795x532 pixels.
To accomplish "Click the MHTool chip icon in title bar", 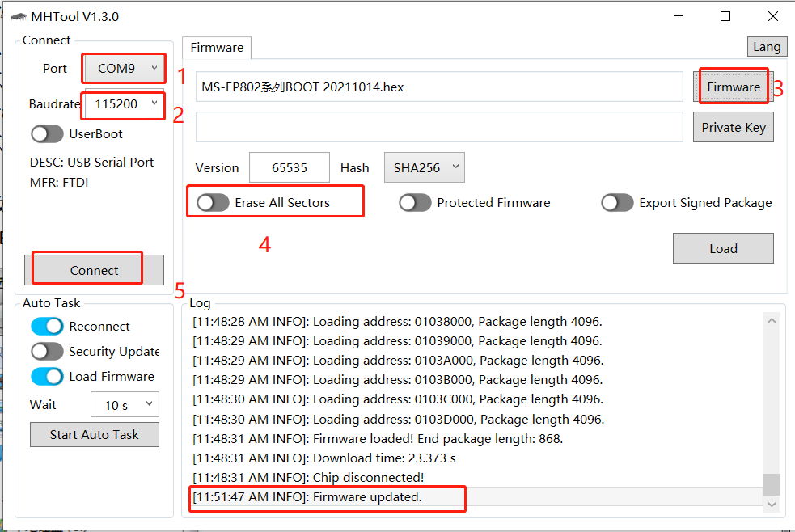I will pyautogui.click(x=19, y=17).
